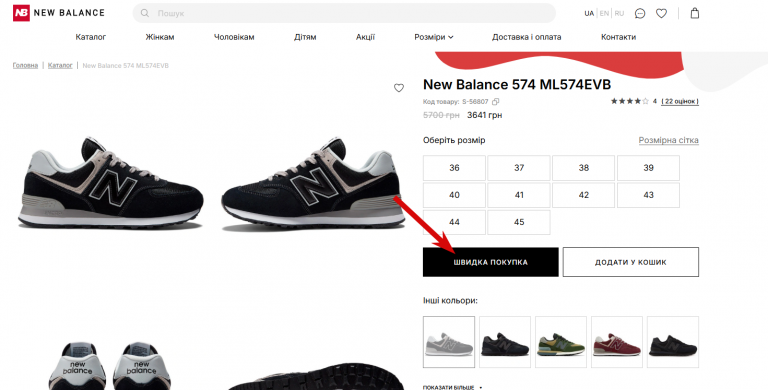768x390 pixels.
Task: Select size 39
Action: tap(648, 168)
